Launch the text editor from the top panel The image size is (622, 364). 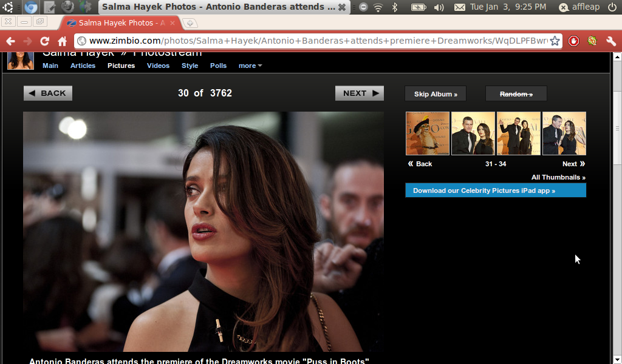[x=50, y=7]
